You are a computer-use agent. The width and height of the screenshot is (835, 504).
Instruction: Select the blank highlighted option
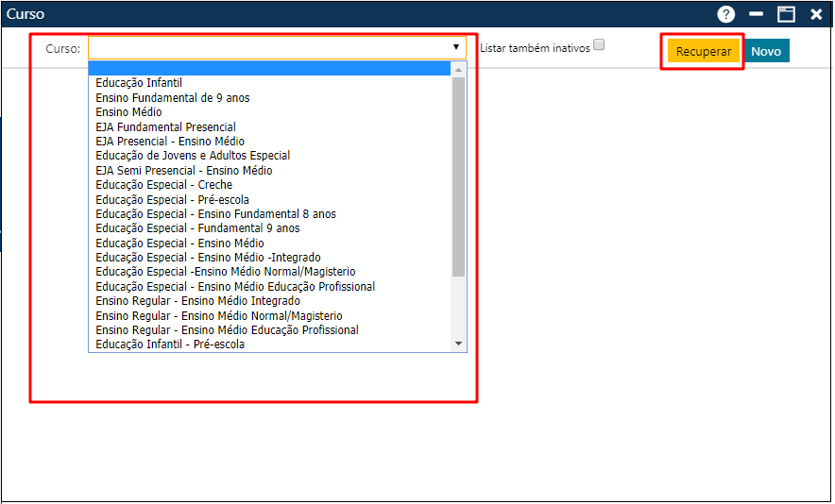pos(269,69)
